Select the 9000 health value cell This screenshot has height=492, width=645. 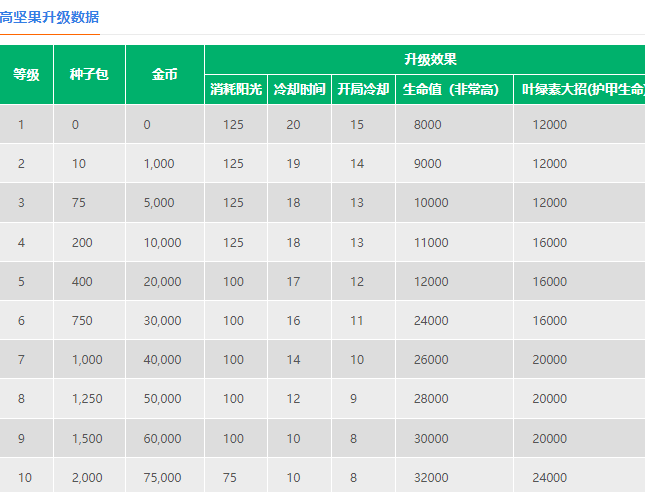tap(455, 163)
